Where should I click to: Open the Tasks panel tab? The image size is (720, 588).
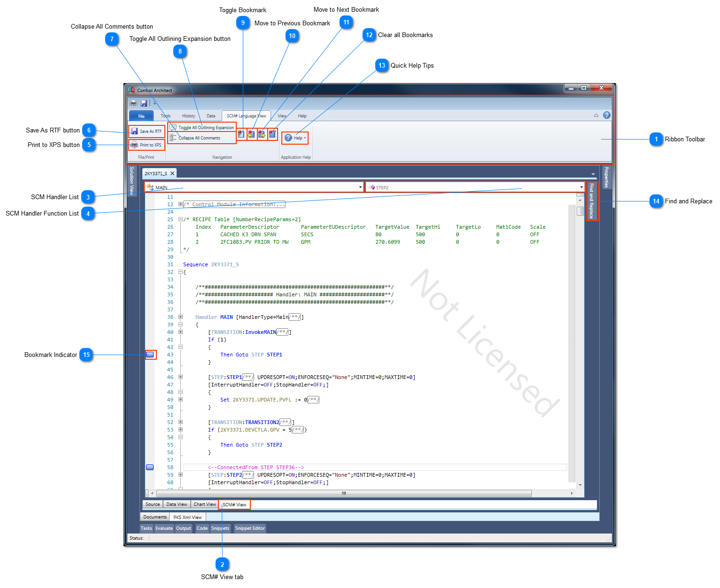coord(147,528)
